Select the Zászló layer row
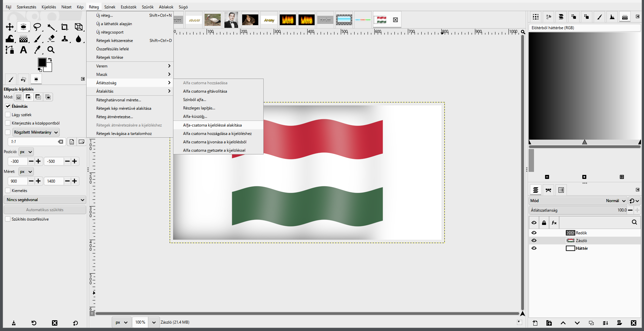Image resolution: width=644 pixels, height=331 pixels. click(x=584, y=240)
